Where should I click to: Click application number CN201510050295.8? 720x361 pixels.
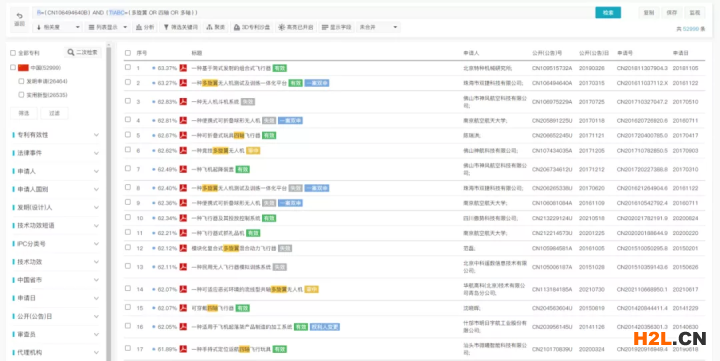pos(642,248)
